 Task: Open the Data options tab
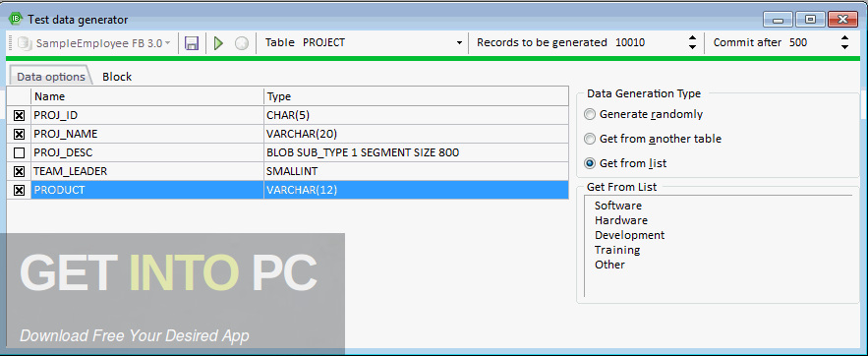tap(51, 77)
